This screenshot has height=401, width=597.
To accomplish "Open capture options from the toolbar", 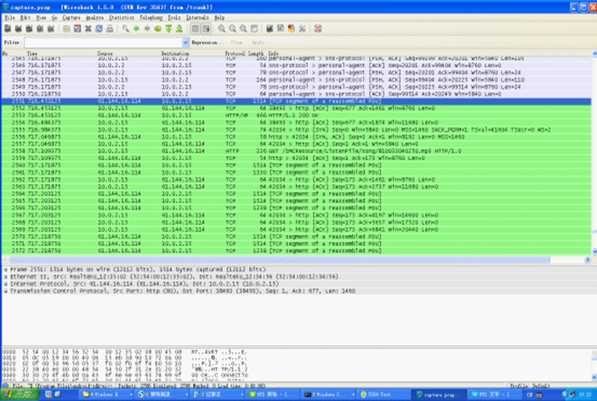I will pos(18,29).
